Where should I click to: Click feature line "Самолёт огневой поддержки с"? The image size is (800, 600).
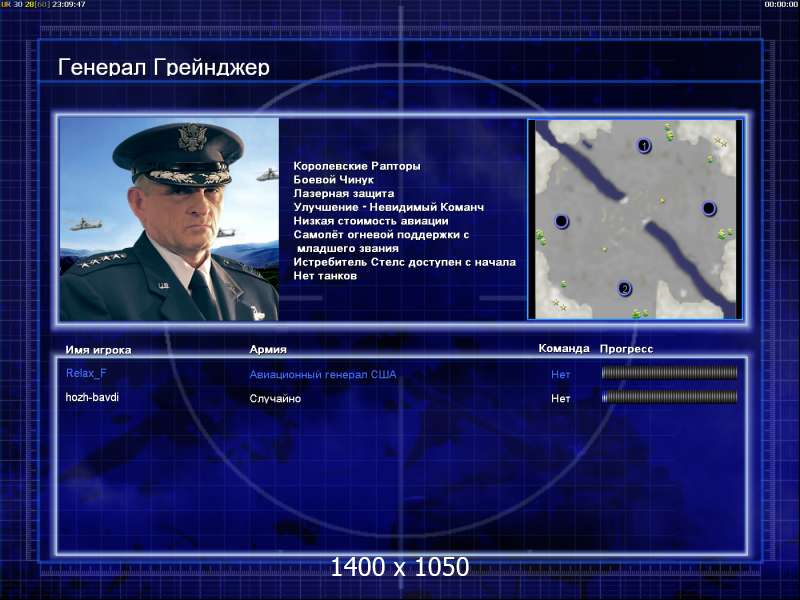coord(381,235)
